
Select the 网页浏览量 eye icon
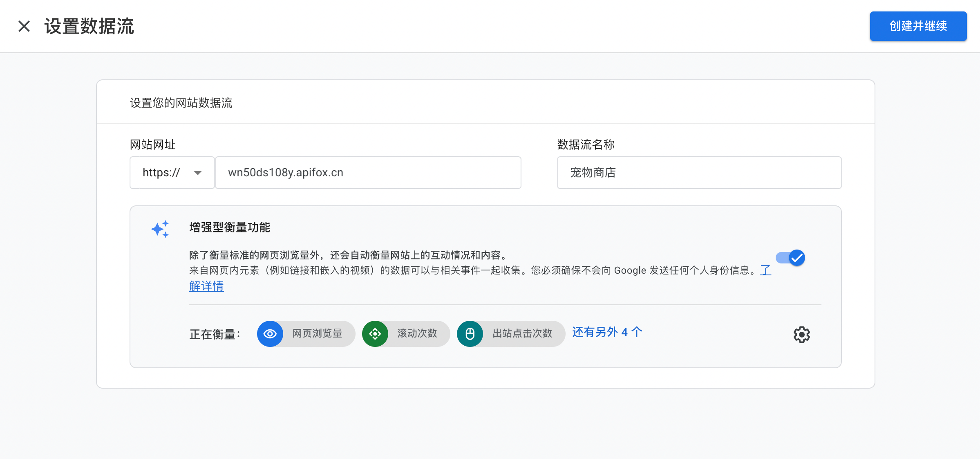pyautogui.click(x=270, y=334)
